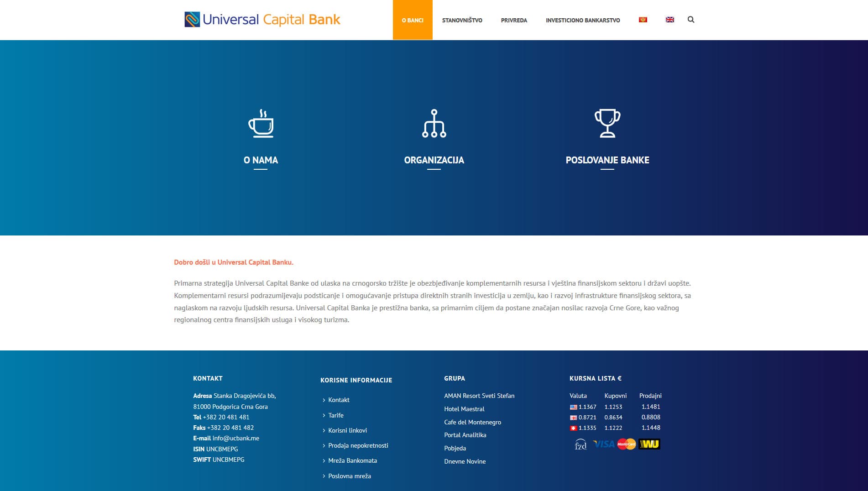The image size is (868, 491).
Task: Open the Kontakt link under Korisne informacije
Action: tap(339, 400)
